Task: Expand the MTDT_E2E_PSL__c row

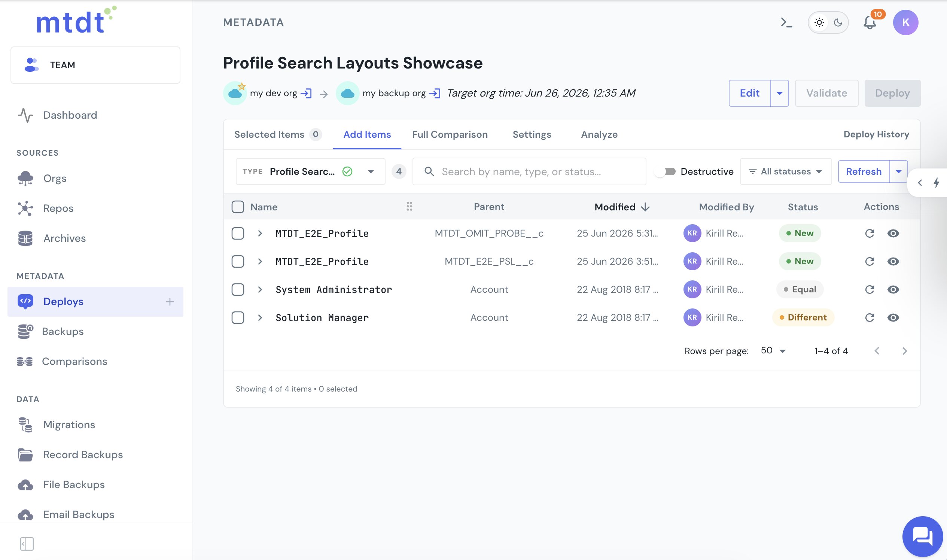Action: (260, 262)
